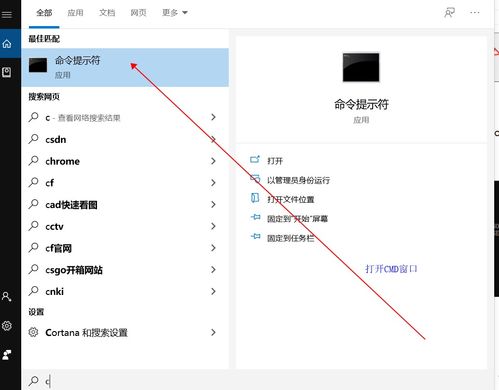499x390 pixels.
Task: Open the hamburger menu in the sidebar
Action: click(x=7, y=14)
